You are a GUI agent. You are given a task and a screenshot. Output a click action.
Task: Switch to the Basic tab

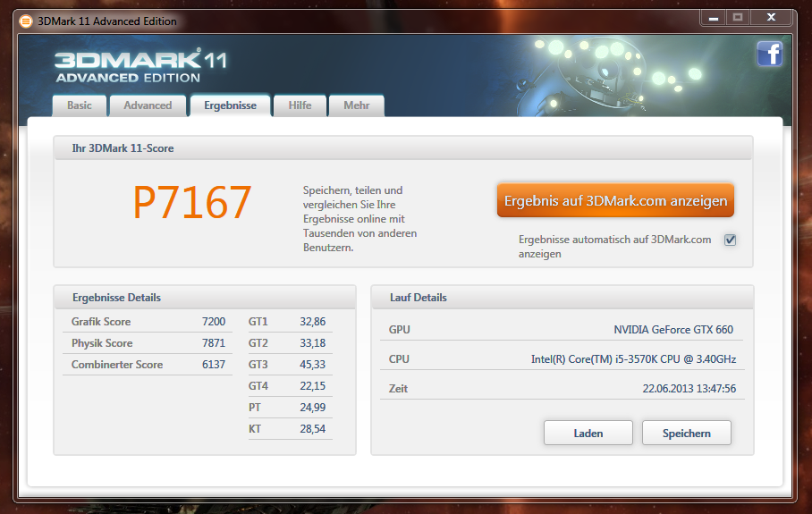click(x=80, y=105)
